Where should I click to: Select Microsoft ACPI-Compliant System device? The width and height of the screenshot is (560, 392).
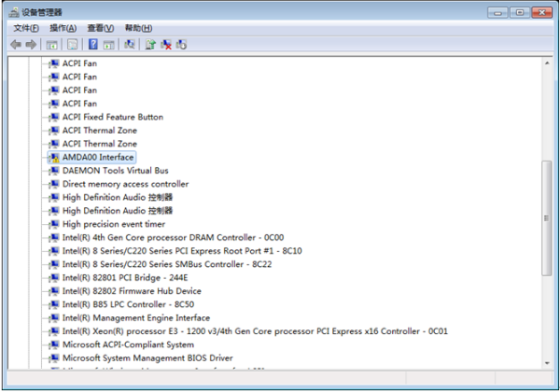click(128, 344)
